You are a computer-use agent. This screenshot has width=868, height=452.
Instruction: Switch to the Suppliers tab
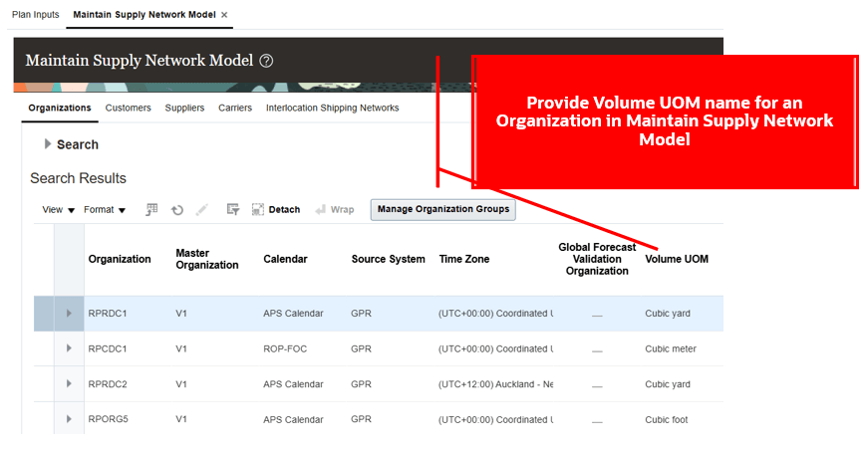click(x=184, y=108)
